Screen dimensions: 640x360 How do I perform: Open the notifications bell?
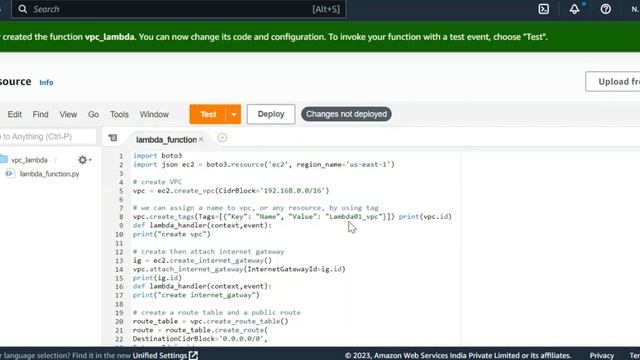(575, 9)
